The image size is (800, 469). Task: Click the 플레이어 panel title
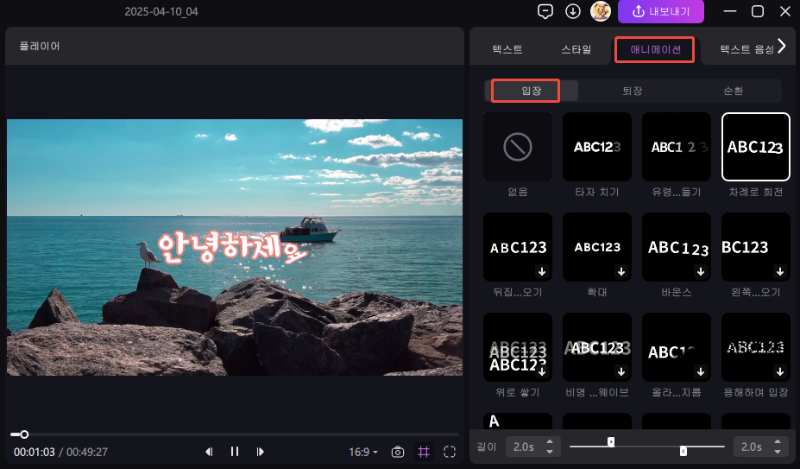pos(40,46)
